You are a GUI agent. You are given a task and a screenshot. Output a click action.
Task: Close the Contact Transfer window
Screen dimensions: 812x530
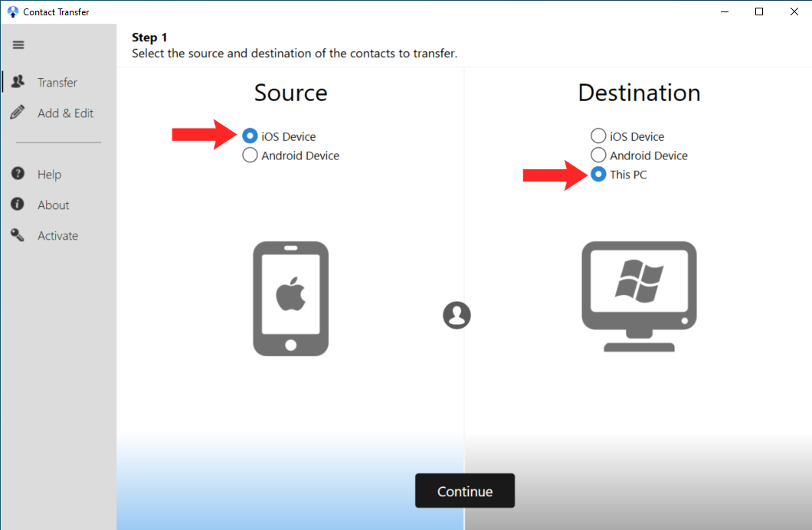point(794,11)
